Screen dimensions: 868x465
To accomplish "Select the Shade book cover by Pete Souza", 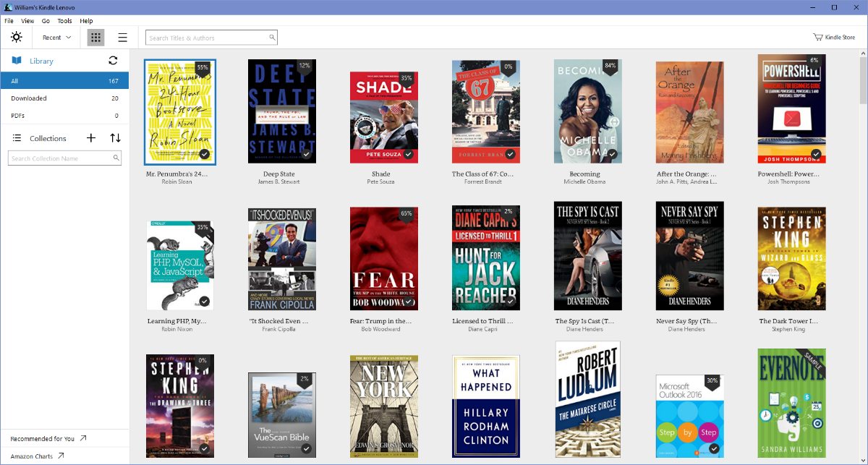I will [x=384, y=117].
